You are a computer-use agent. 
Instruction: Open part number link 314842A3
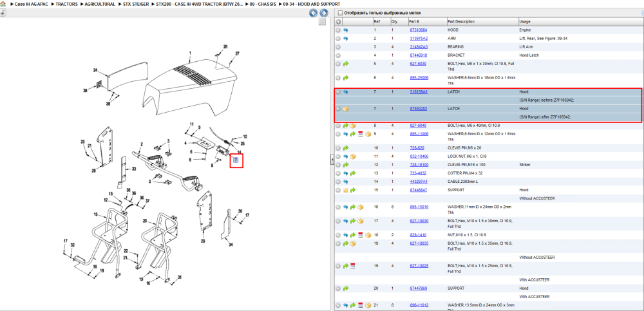pyautogui.click(x=419, y=47)
